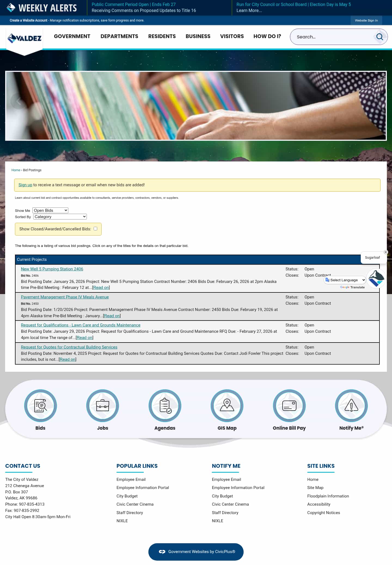Click Read on for Lawn Care RFQ
This screenshot has height=565, width=392.
click(x=84, y=338)
